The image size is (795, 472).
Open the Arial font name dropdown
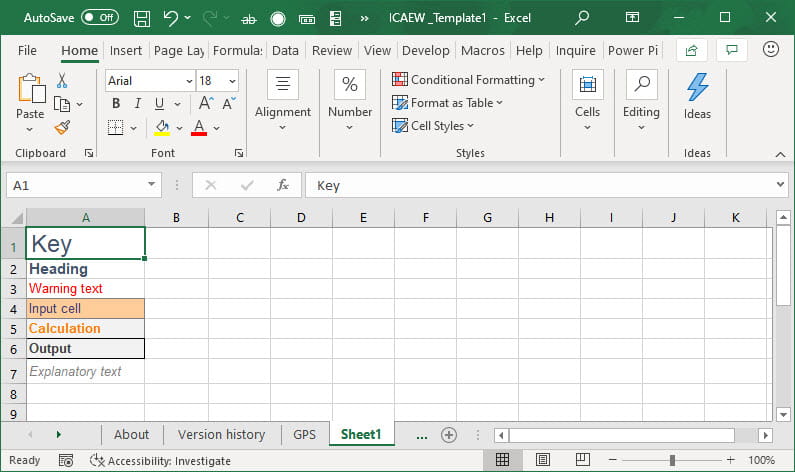[189, 81]
